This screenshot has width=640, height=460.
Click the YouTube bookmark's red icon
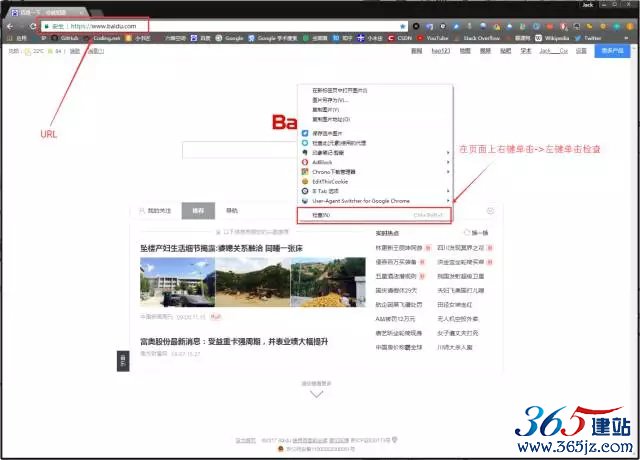pos(420,38)
